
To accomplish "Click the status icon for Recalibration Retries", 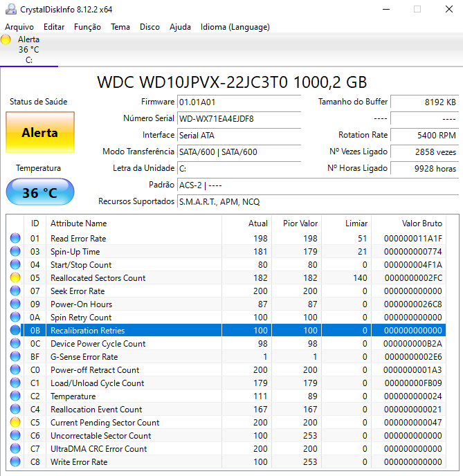I will pos(15,330).
